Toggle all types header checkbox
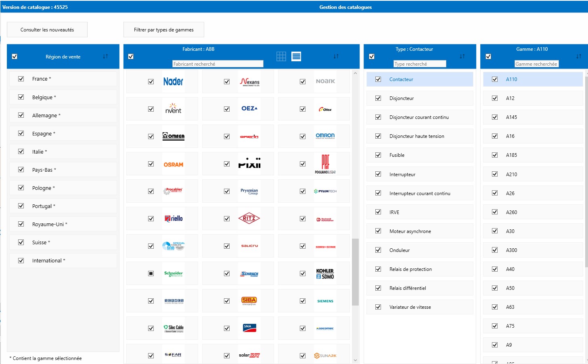This screenshot has width=588, height=364. click(x=372, y=56)
